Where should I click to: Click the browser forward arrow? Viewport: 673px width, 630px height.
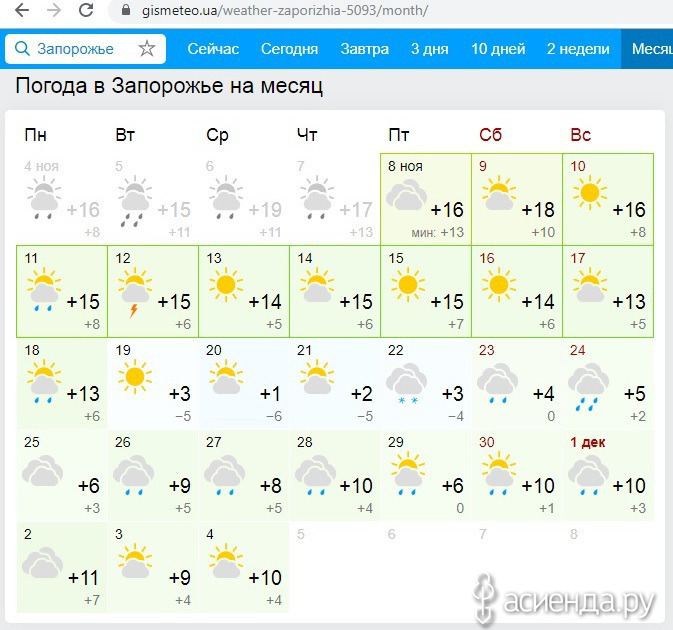pos(54,10)
